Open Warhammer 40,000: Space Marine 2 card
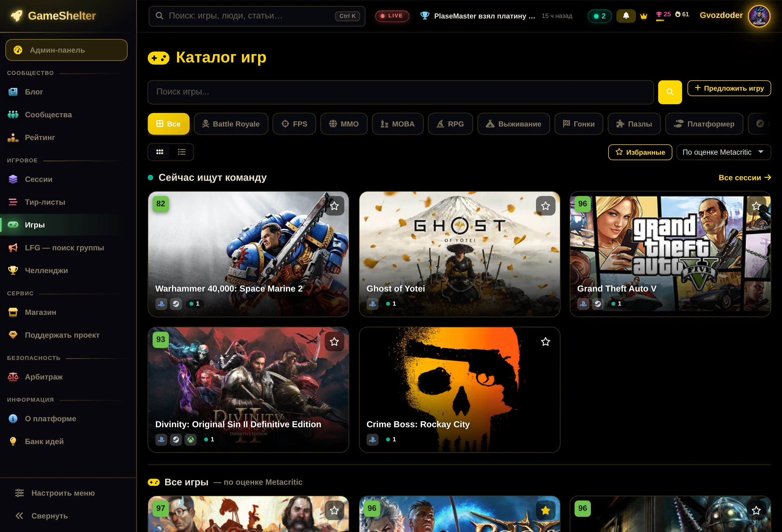The height and width of the screenshot is (532, 782). tap(248, 254)
